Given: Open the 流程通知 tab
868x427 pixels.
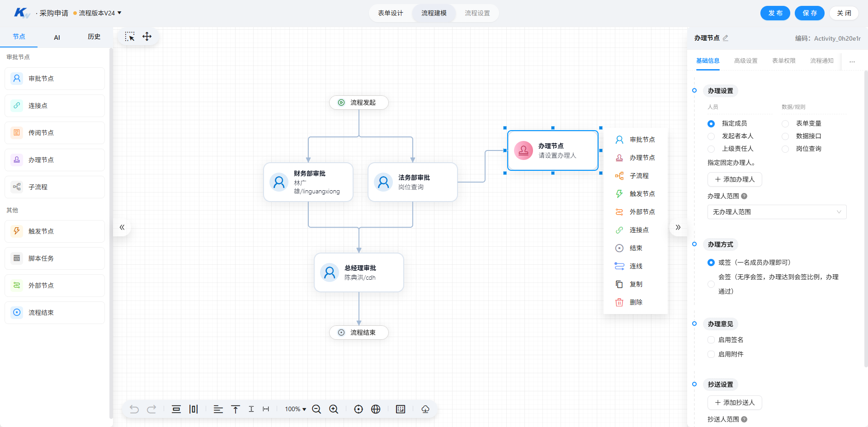Looking at the screenshot, I should pos(822,61).
